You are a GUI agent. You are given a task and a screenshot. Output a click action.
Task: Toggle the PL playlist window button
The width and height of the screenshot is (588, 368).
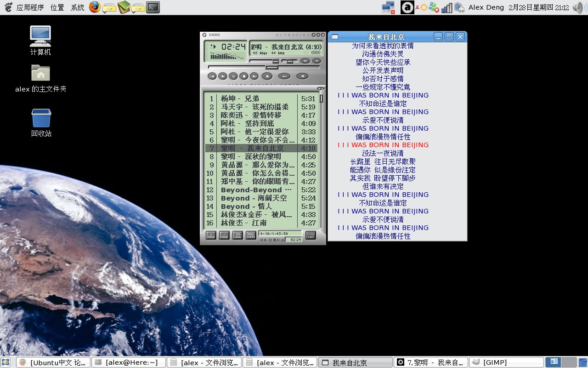tap(317, 61)
